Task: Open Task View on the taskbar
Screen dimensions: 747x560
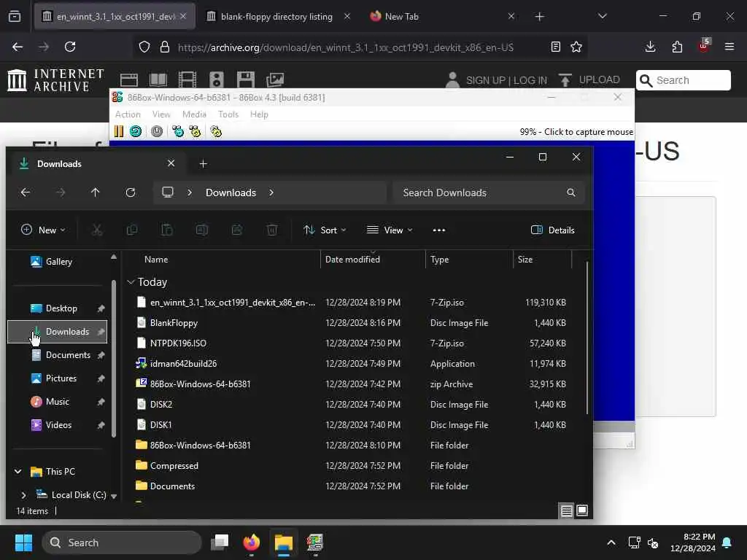Action: [220, 542]
